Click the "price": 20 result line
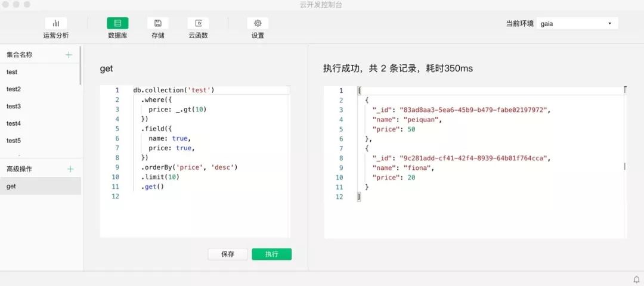This screenshot has height=286, width=644. (394, 178)
